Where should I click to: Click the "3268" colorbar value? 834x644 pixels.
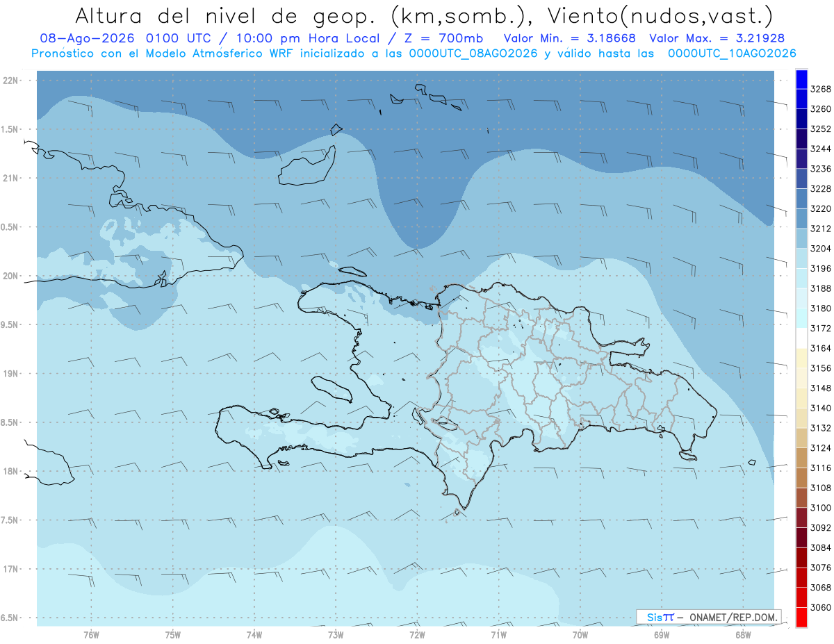click(821, 89)
